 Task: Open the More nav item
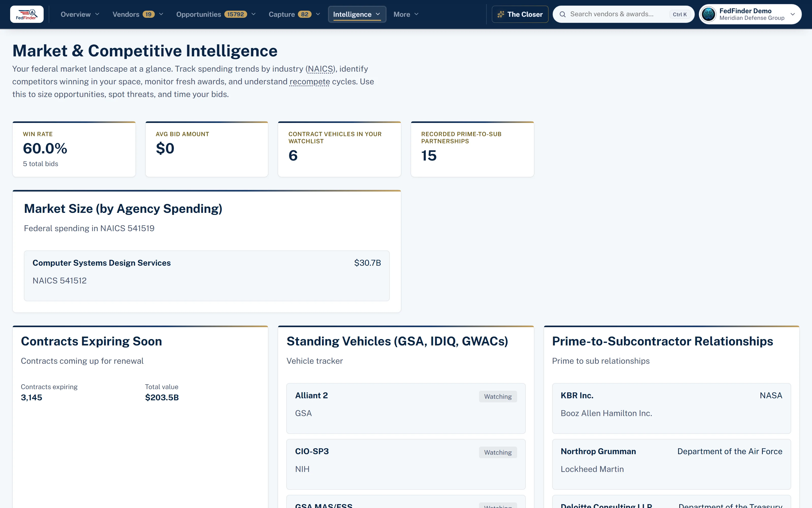(406, 14)
